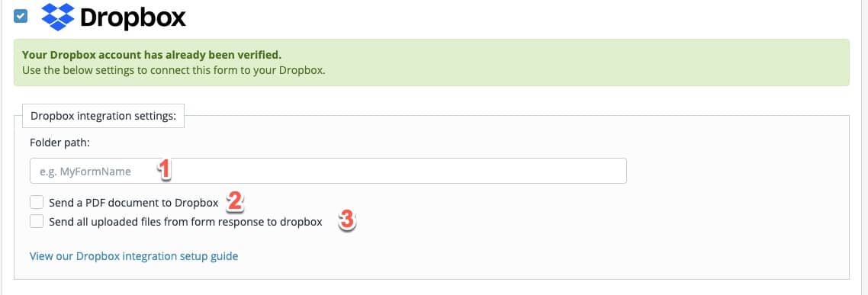Viewport: 868px width, 295px height.
Task: Click the word 'guide' in the setup link
Action: (x=224, y=256)
